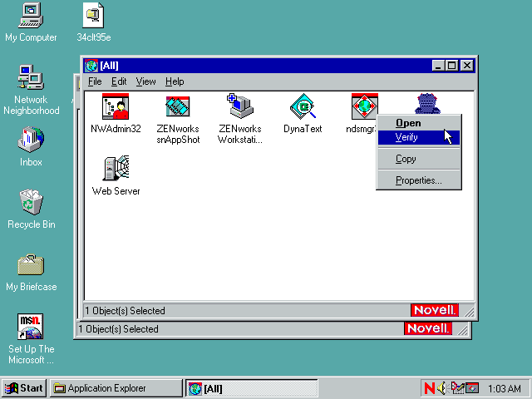Click "1 Object(s) Selected" in back window status bar

[118, 329]
